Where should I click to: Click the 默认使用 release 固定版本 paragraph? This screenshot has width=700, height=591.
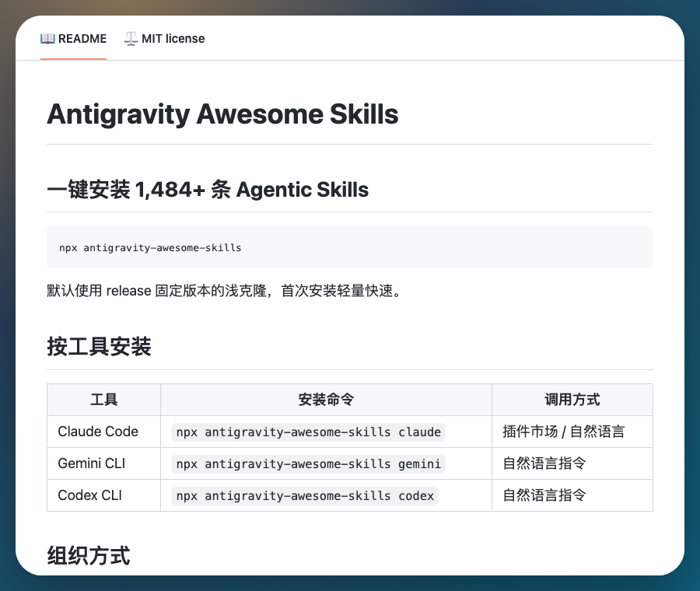225,291
